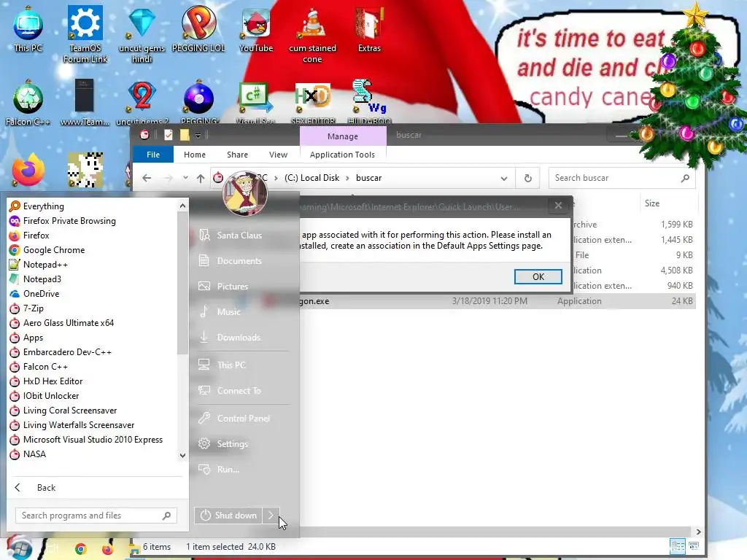Open the This PC desktop icon
This screenshot has height=560, width=747.
[x=28, y=28]
